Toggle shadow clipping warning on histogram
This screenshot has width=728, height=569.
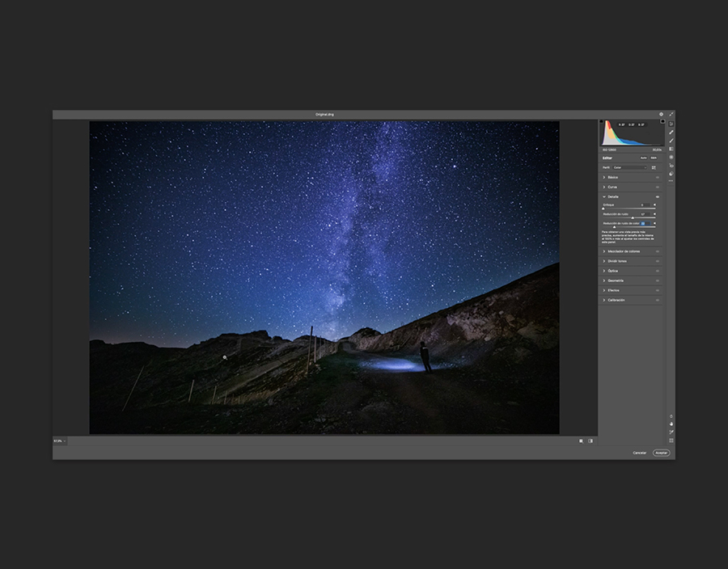point(602,121)
